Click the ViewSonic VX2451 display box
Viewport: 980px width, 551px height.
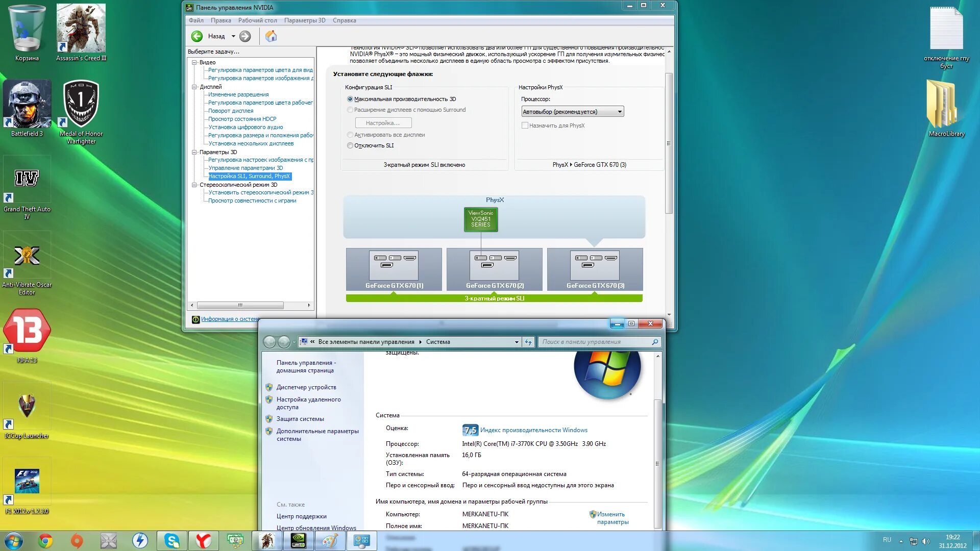click(x=480, y=219)
